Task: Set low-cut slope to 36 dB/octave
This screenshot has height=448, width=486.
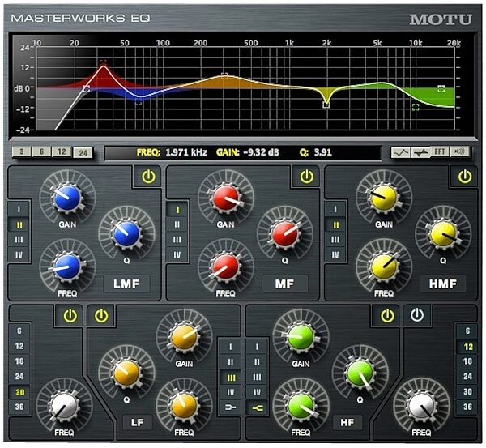Action: click(x=19, y=407)
